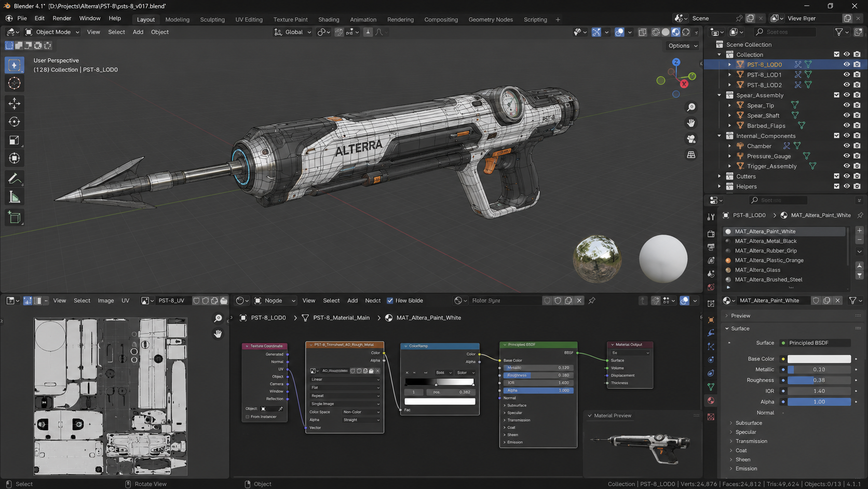868x489 pixels.
Task: Click the hand pan icon in viewport
Action: point(691,123)
